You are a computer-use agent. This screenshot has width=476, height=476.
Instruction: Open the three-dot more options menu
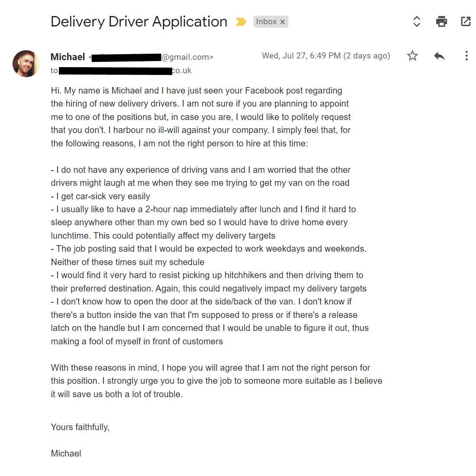(x=466, y=56)
